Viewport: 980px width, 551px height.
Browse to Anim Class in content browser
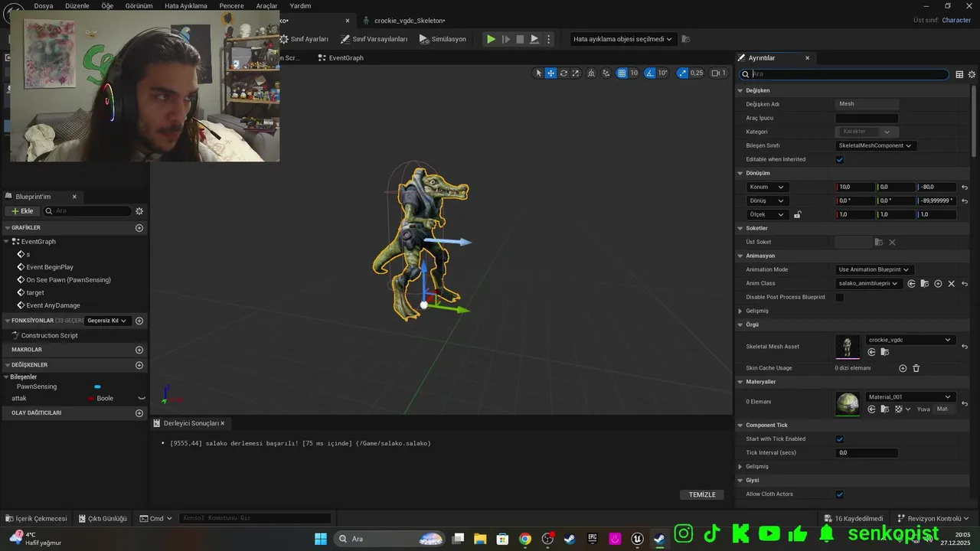click(x=925, y=283)
